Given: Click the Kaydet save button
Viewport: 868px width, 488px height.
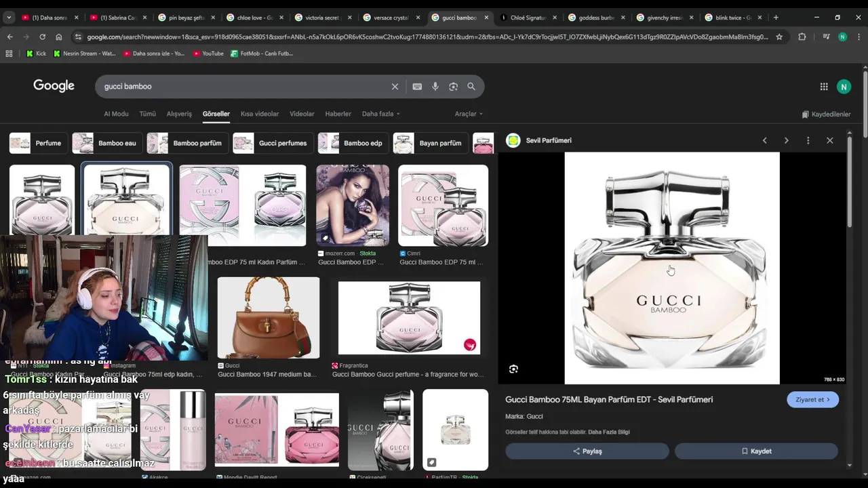Looking at the screenshot, I should click(756, 451).
